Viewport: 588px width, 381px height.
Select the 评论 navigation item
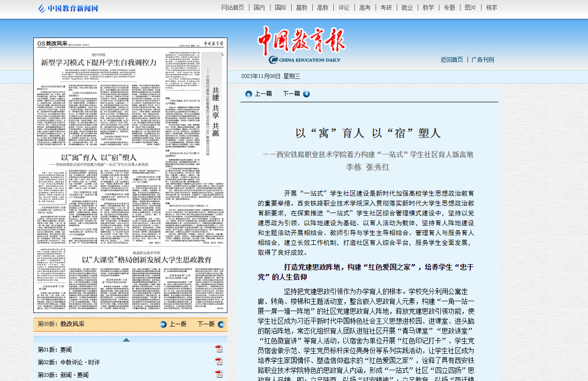tap(344, 8)
